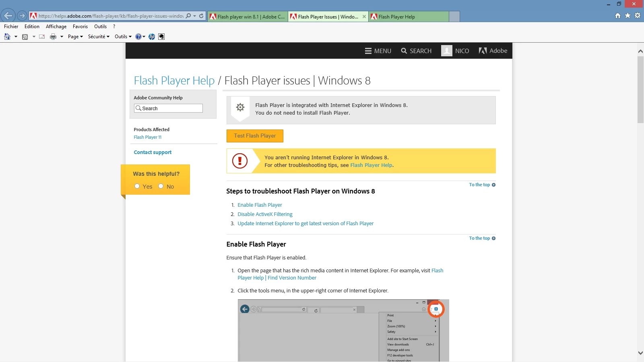The width and height of the screenshot is (644, 362).
Task: Open the NICO user profile
Action: coord(455,51)
